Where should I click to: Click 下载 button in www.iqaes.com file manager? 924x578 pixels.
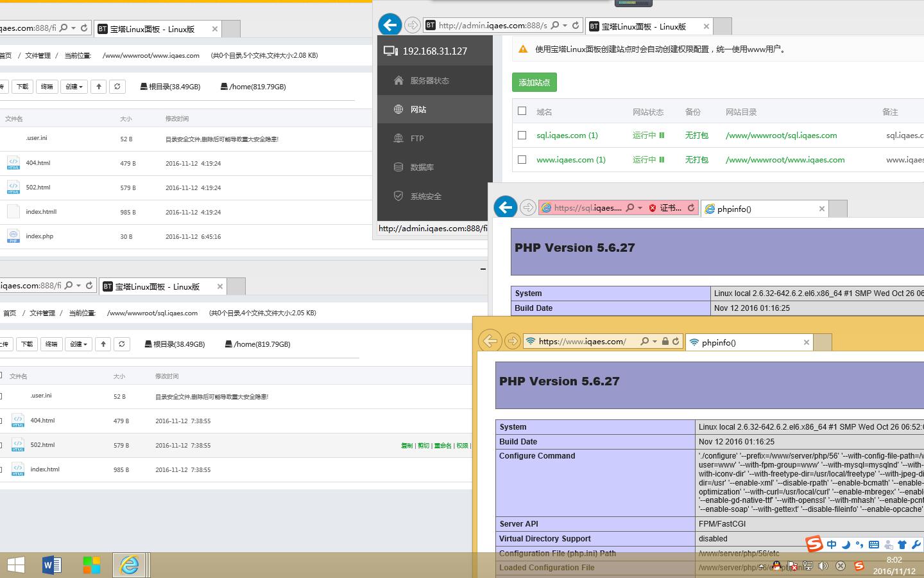coord(22,87)
